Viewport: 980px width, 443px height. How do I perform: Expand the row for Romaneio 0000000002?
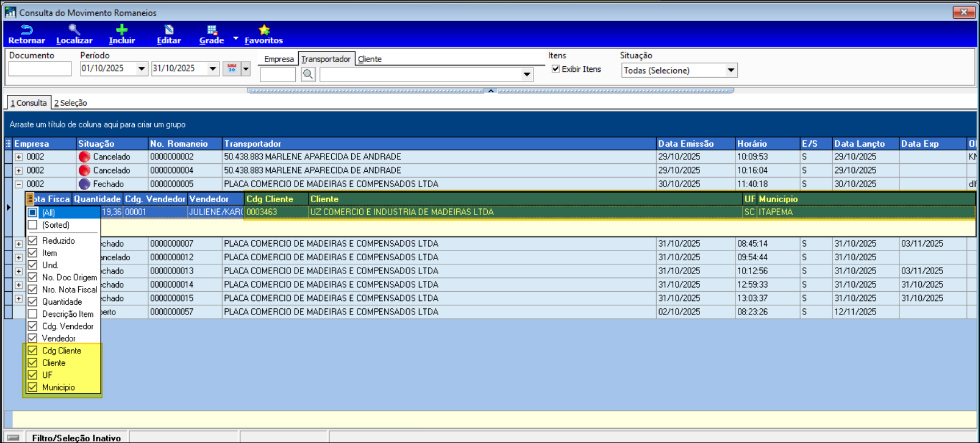19,157
